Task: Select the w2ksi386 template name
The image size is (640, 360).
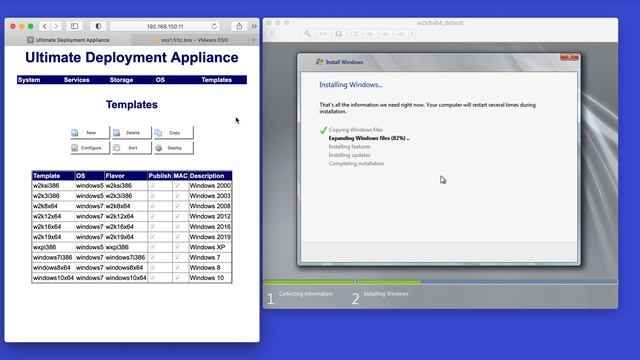Action: pyautogui.click(x=46, y=186)
